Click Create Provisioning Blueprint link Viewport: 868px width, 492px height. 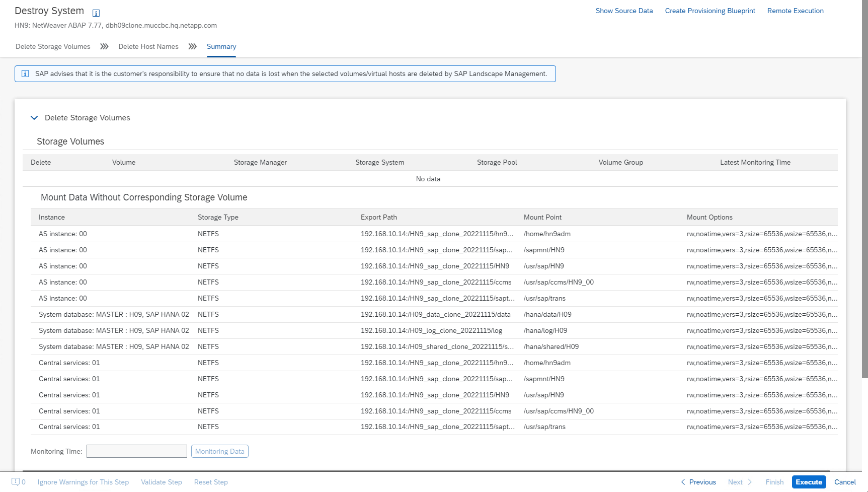click(710, 11)
